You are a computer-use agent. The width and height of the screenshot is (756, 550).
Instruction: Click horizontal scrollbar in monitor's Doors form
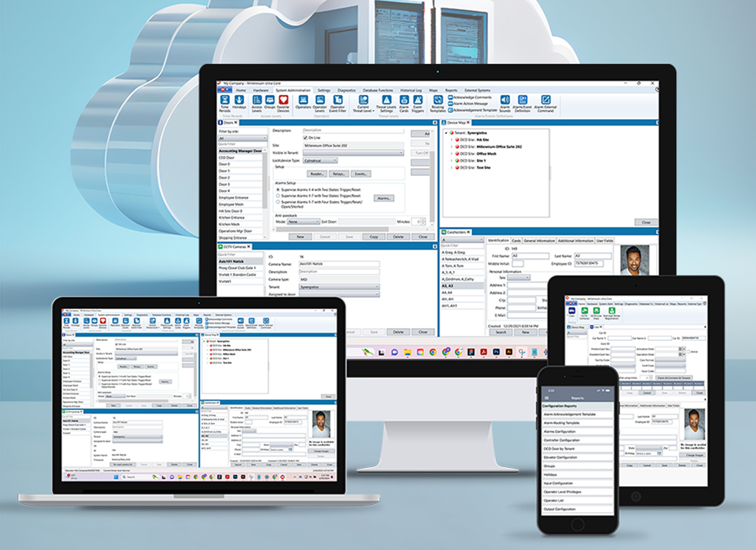(x=333, y=229)
